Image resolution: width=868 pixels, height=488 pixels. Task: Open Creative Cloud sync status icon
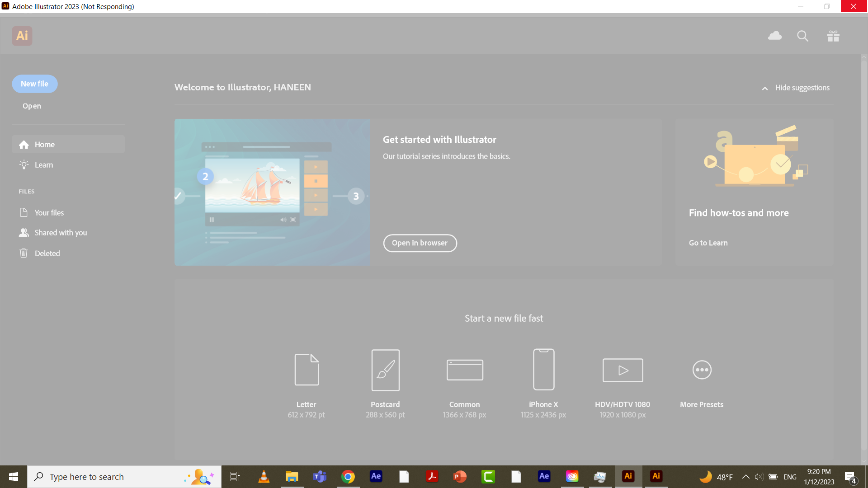pyautogui.click(x=775, y=36)
